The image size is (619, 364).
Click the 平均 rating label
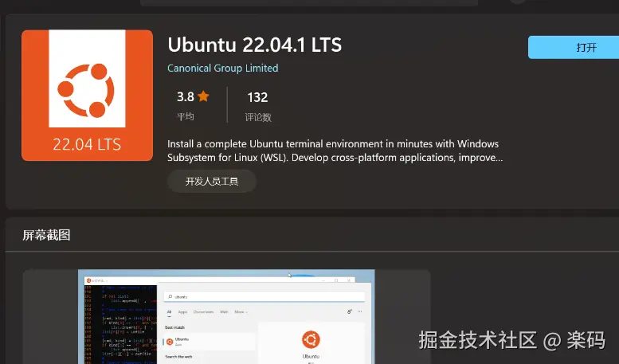click(x=185, y=116)
